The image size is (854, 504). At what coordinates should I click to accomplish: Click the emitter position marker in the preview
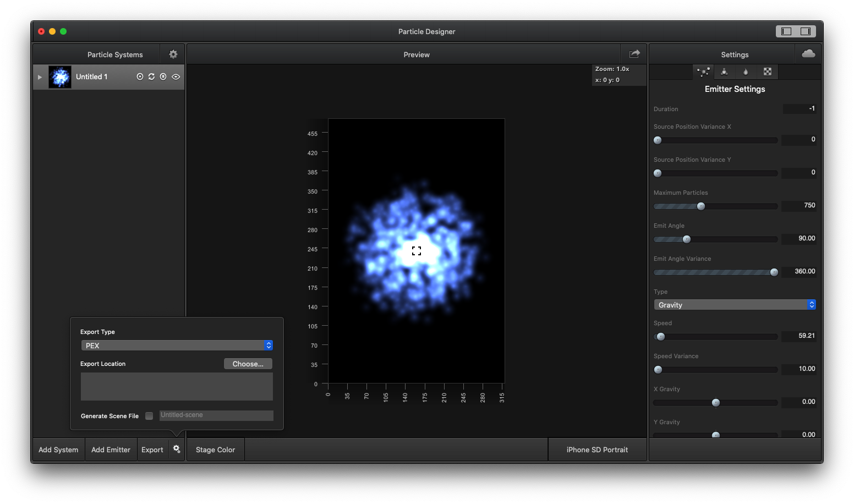[417, 251]
